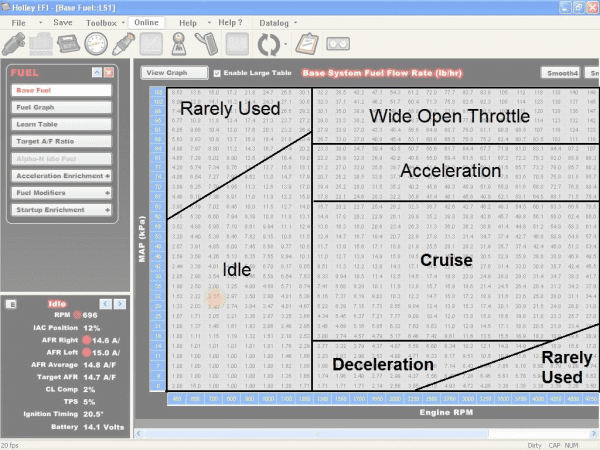Select the spark plug toolbar icon
Screen dimensions: 600x450
tap(123, 44)
